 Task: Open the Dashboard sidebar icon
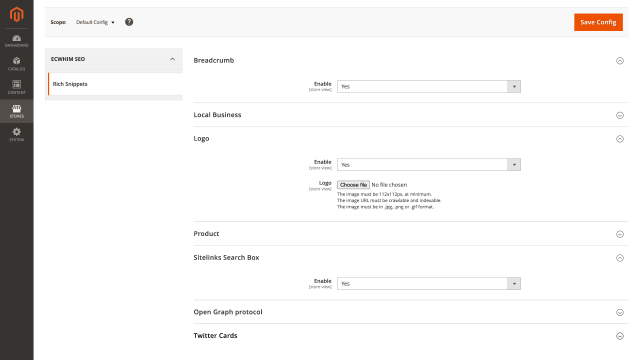coord(17,41)
